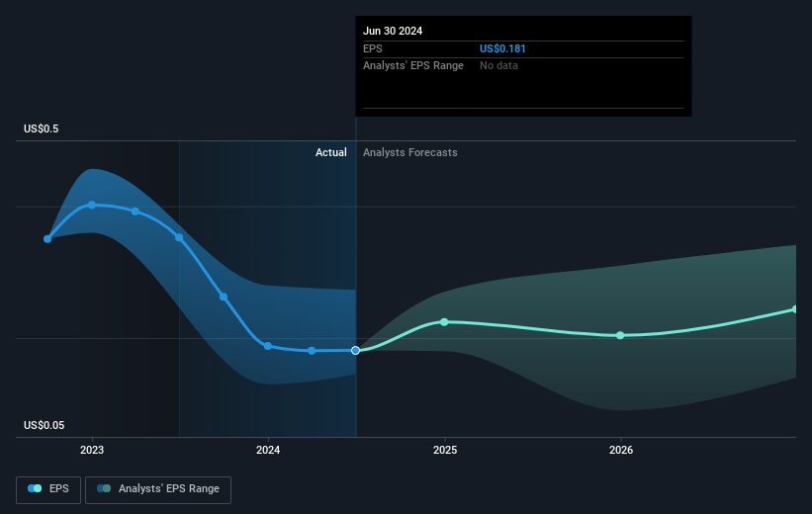Click the US$0.05 axis label

45,425
